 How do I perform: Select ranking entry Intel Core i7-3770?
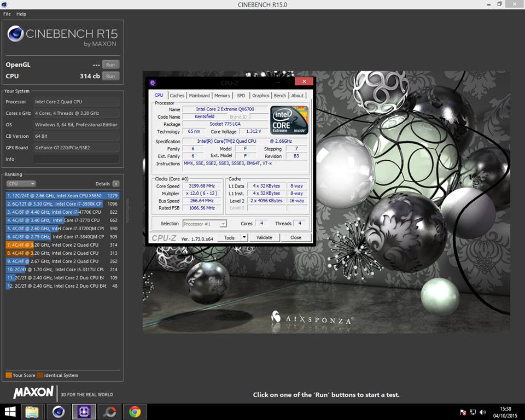click(x=62, y=220)
